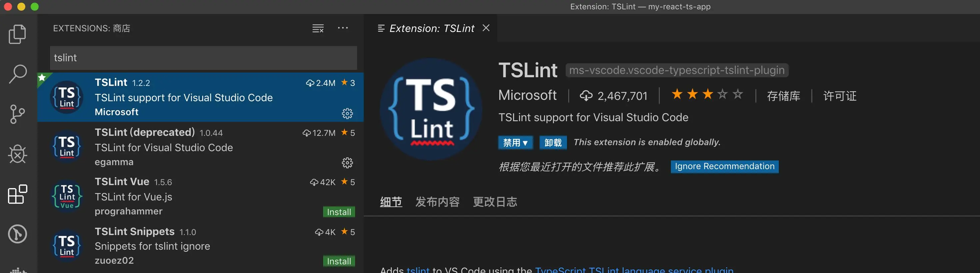Clear extensions search results icon

(318, 29)
